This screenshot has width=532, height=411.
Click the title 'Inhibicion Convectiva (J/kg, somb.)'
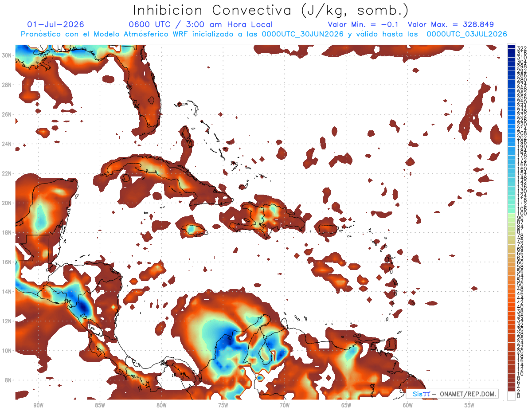tap(271, 10)
